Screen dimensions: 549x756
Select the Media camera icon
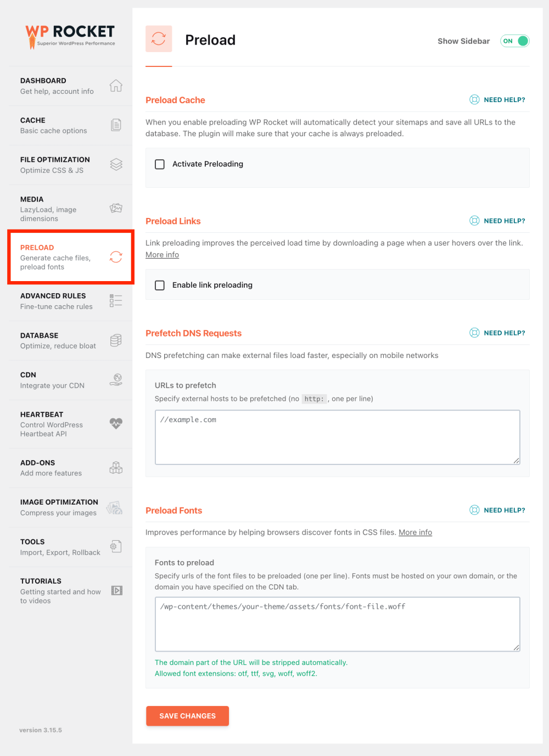point(116,208)
